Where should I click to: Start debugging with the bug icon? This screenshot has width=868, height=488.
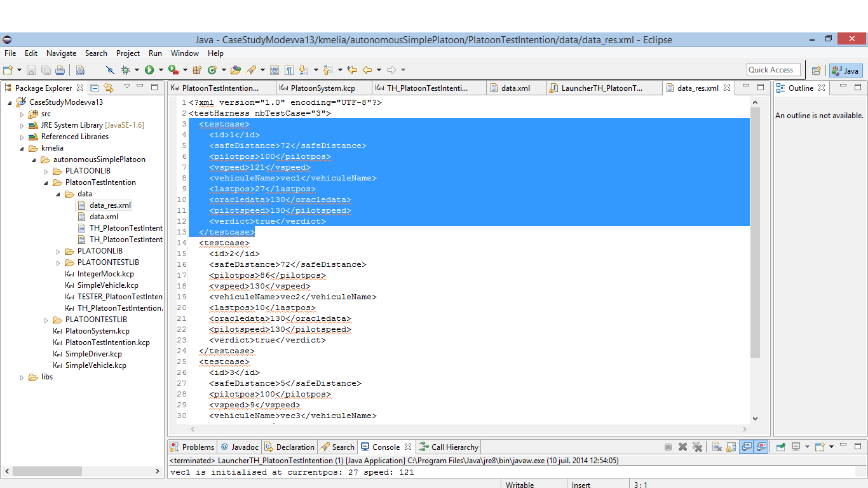pyautogui.click(x=125, y=70)
